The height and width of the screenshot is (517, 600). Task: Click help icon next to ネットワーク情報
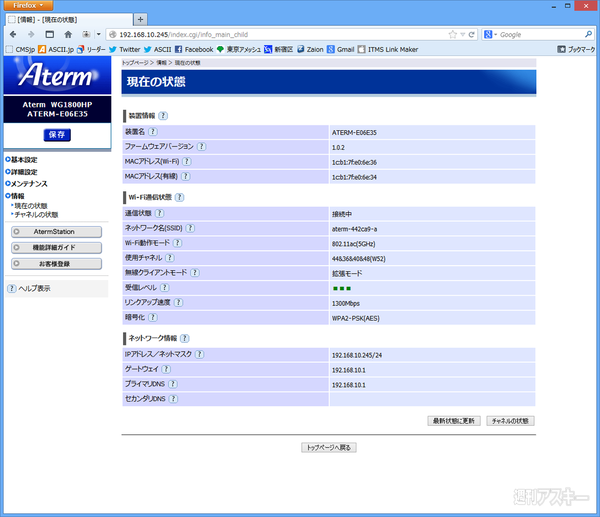pyautogui.click(x=185, y=338)
